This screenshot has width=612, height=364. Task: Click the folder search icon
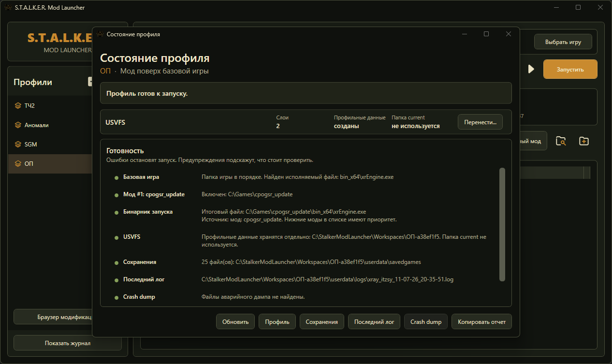(x=561, y=141)
